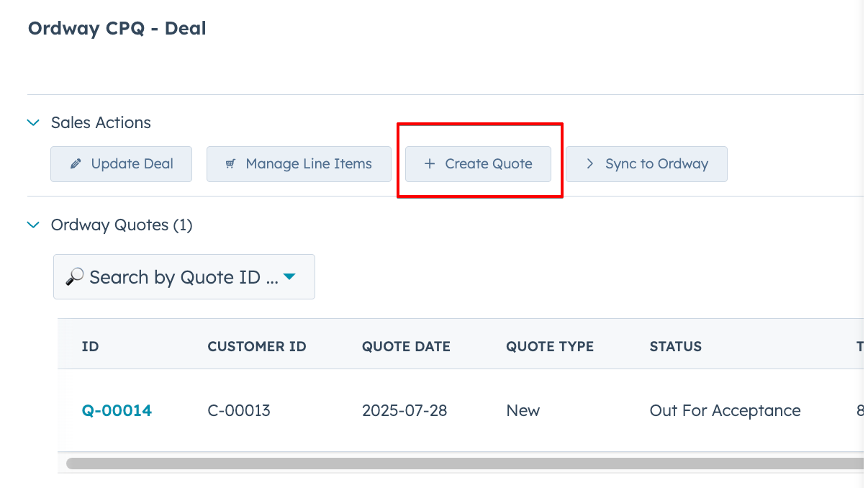Open the Search by Quote ID dropdown caret
Screen dimensions: 868x488
tap(289, 276)
